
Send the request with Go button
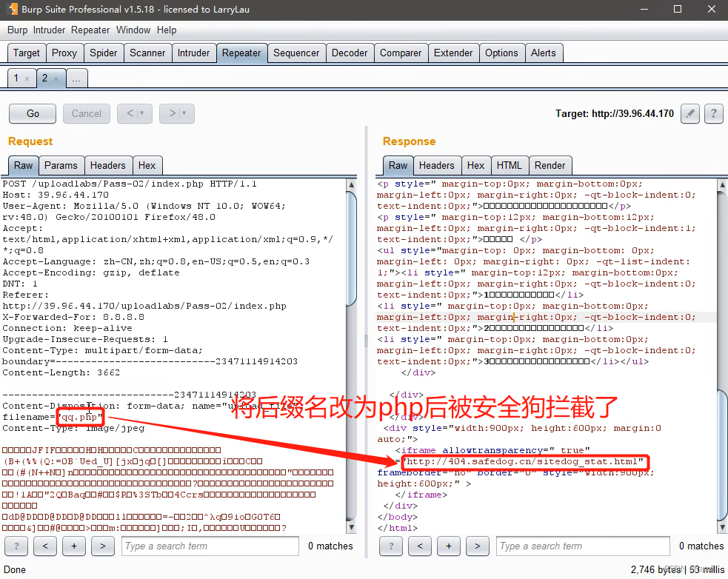(33, 113)
